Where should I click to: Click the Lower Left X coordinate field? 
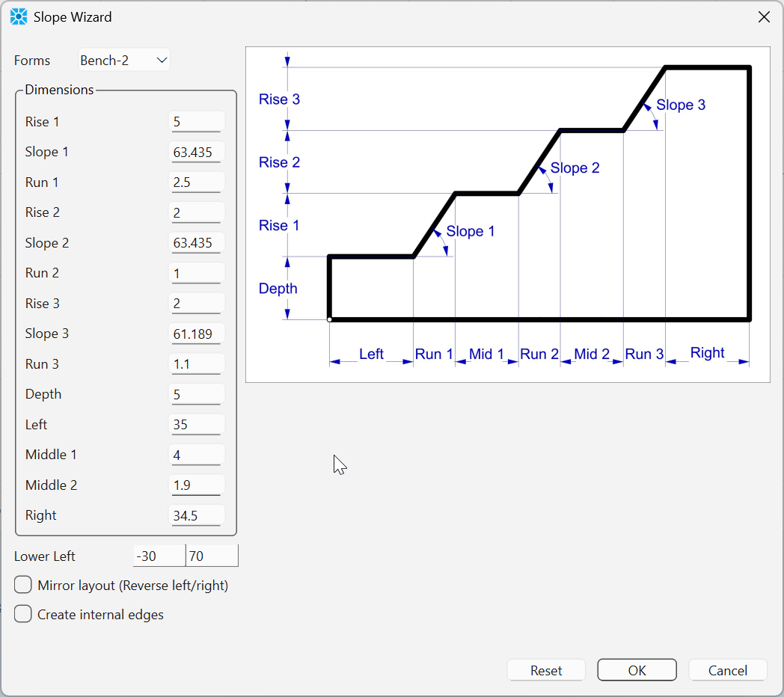159,556
